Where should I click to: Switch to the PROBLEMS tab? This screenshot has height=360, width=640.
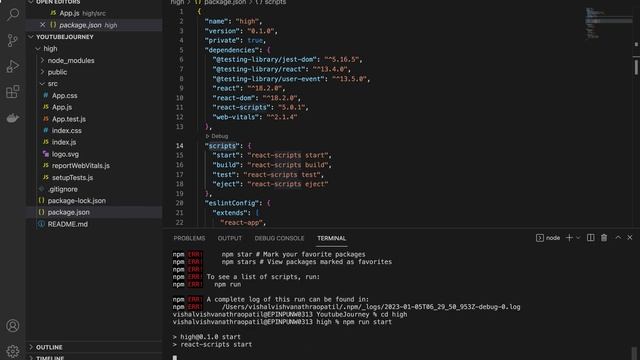[189, 238]
